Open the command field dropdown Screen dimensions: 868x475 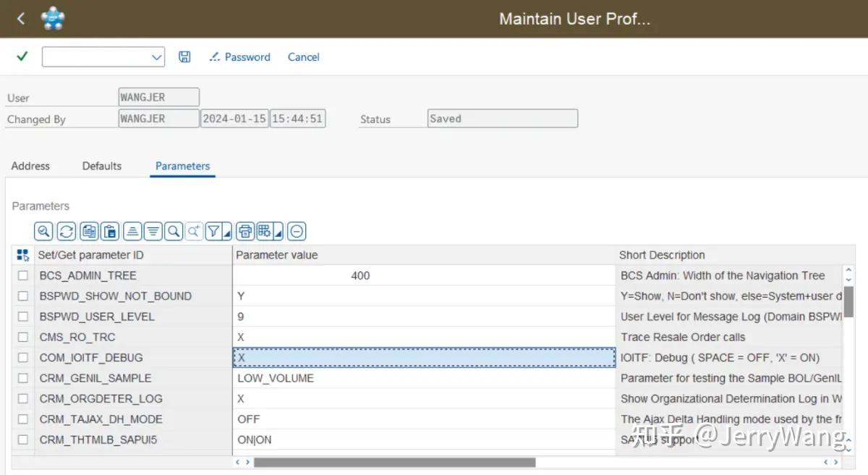pyautogui.click(x=156, y=57)
